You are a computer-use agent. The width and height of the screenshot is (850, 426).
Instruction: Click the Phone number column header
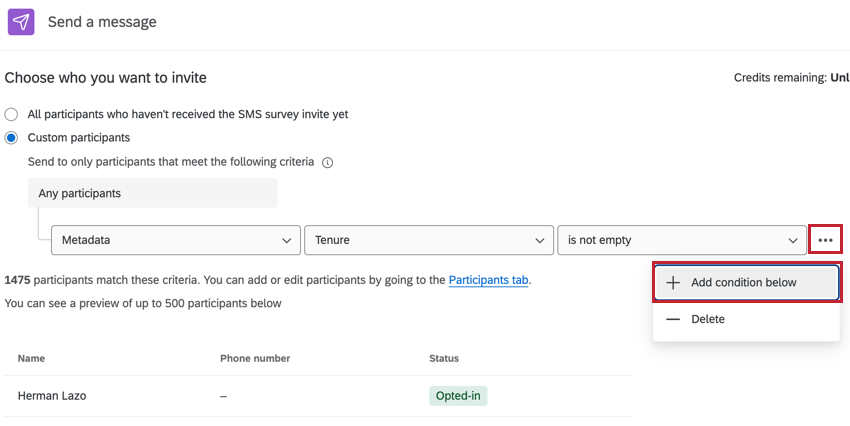(x=255, y=358)
